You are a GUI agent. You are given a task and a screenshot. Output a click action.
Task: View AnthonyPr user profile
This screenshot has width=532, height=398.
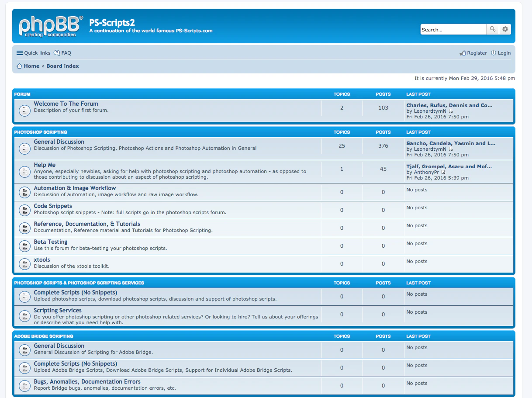(427, 172)
